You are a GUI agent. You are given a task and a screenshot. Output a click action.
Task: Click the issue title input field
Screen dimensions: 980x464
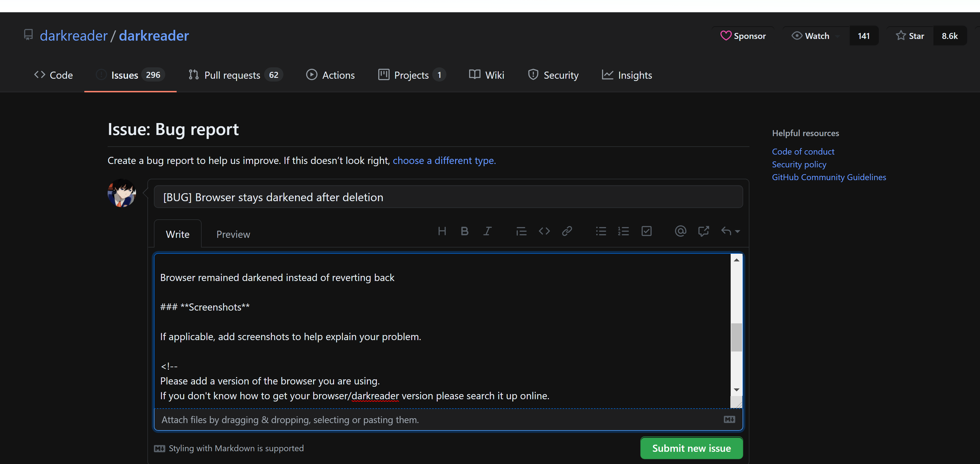tap(448, 197)
